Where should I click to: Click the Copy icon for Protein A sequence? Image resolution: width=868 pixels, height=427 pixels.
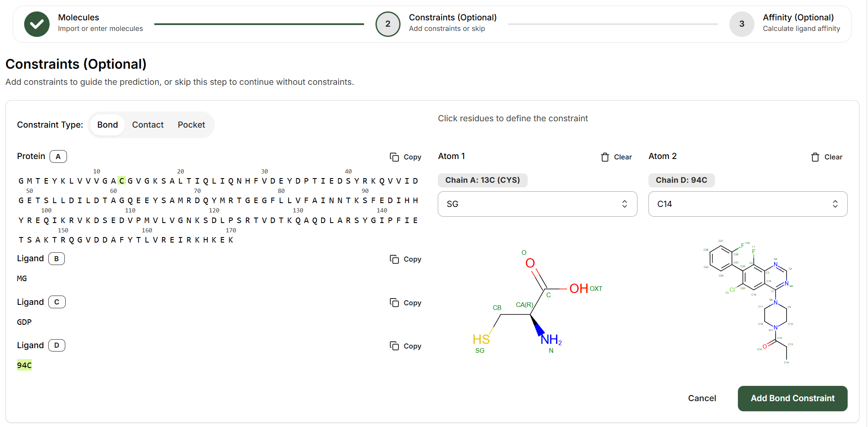click(x=395, y=157)
